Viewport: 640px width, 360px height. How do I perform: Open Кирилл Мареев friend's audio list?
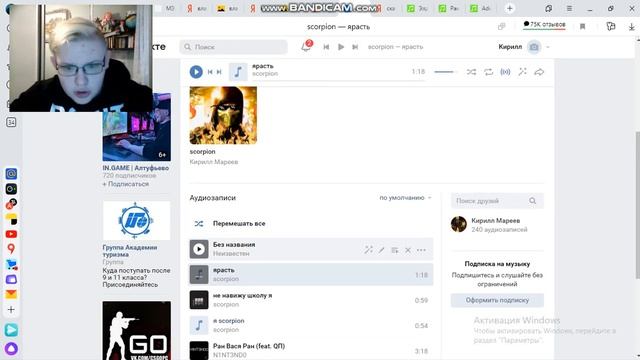click(x=497, y=224)
